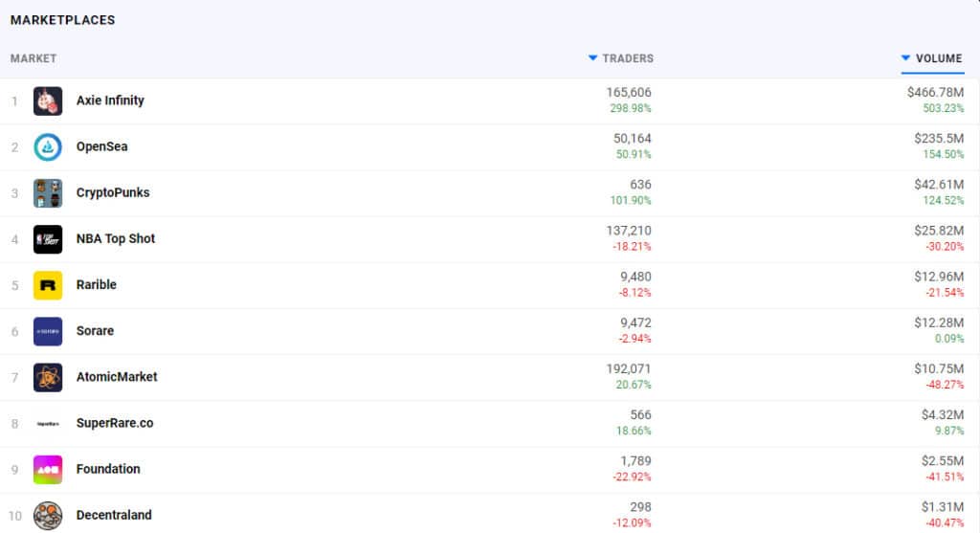
Task: Click the Axie Infinity logo icon
Action: pos(48,100)
